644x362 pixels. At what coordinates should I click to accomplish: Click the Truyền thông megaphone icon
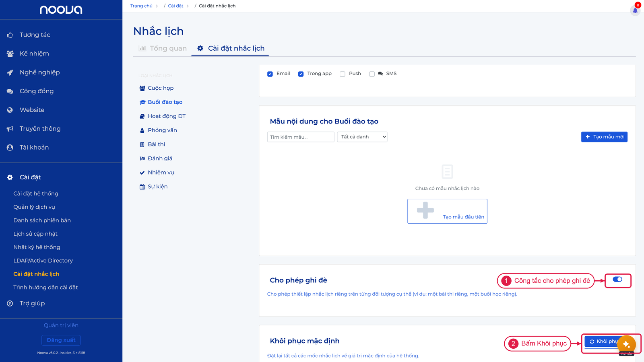click(x=10, y=129)
